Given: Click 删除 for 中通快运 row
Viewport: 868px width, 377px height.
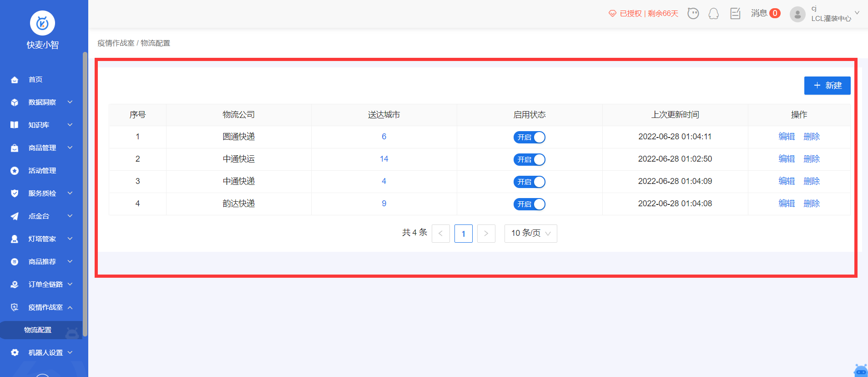Looking at the screenshot, I should click(812, 159).
